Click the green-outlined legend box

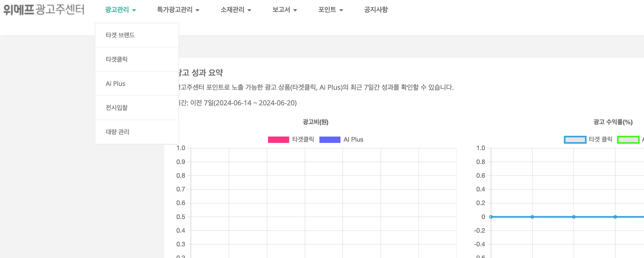(x=628, y=140)
